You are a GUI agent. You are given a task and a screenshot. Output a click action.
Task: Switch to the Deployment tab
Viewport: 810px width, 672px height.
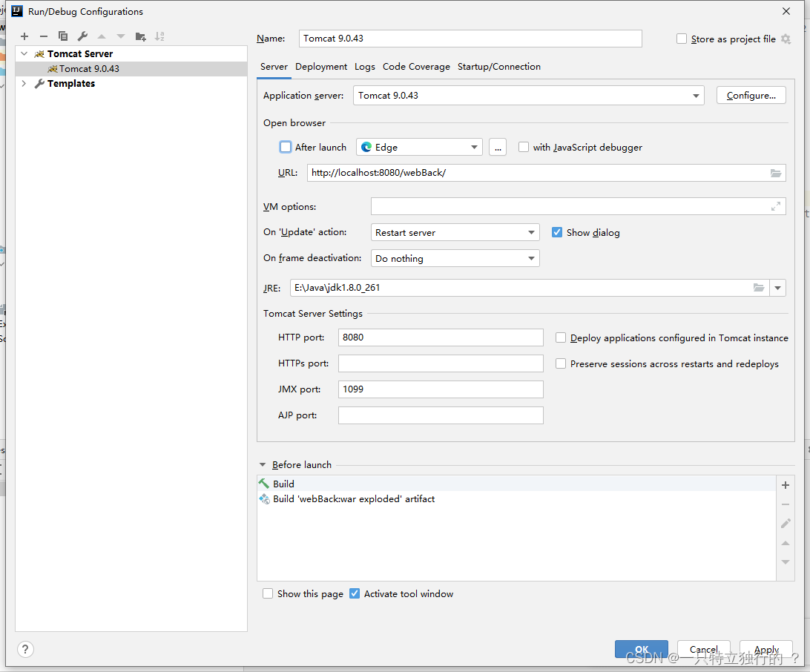pyautogui.click(x=320, y=66)
